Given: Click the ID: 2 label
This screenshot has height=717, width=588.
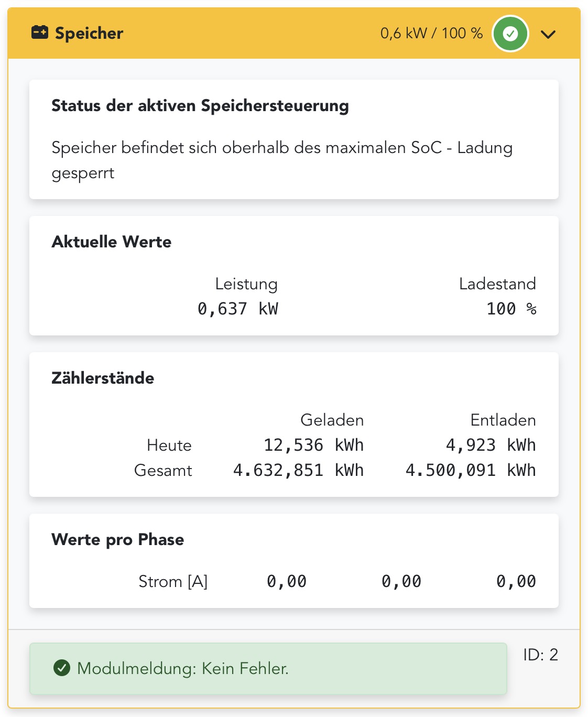Looking at the screenshot, I should tap(540, 654).
